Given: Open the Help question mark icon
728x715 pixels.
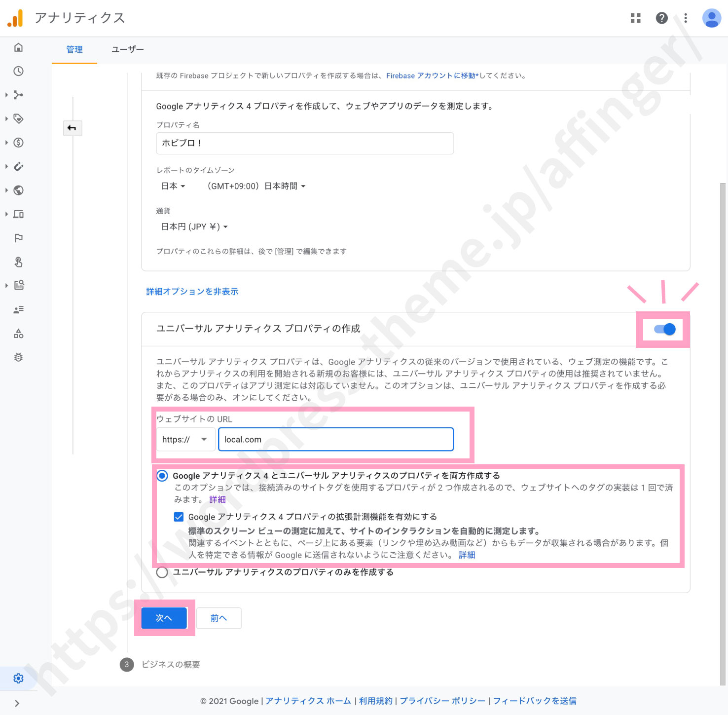Looking at the screenshot, I should click(x=661, y=18).
